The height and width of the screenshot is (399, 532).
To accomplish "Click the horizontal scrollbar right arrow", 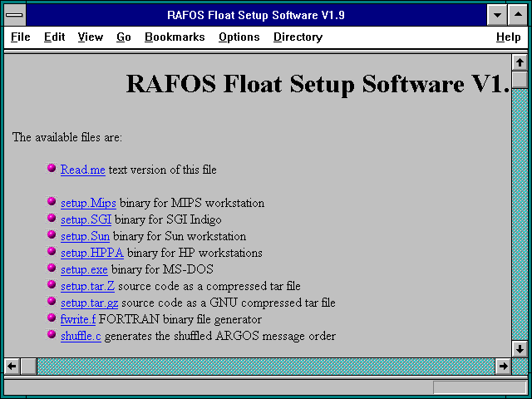I will (503, 366).
